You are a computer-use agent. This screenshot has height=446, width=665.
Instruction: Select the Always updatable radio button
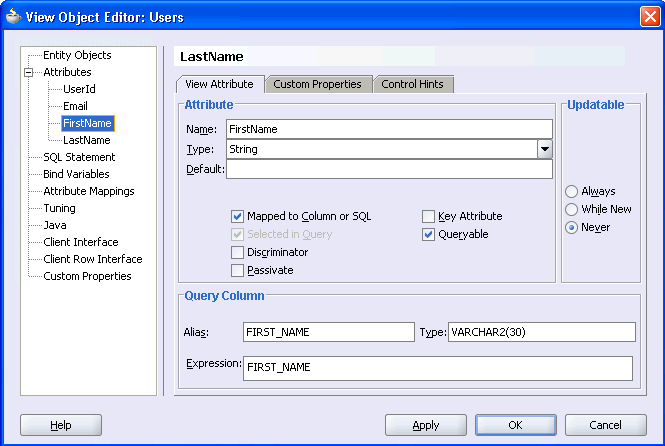pyautogui.click(x=571, y=191)
